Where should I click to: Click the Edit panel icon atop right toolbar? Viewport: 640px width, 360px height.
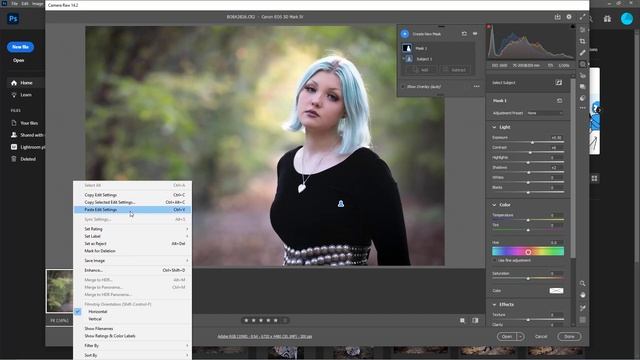coord(582,30)
